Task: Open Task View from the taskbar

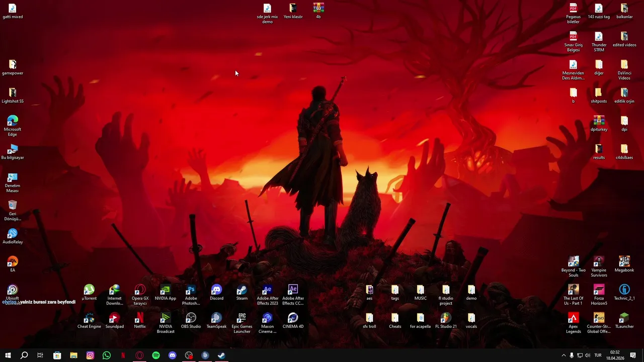Action: (x=40, y=355)
